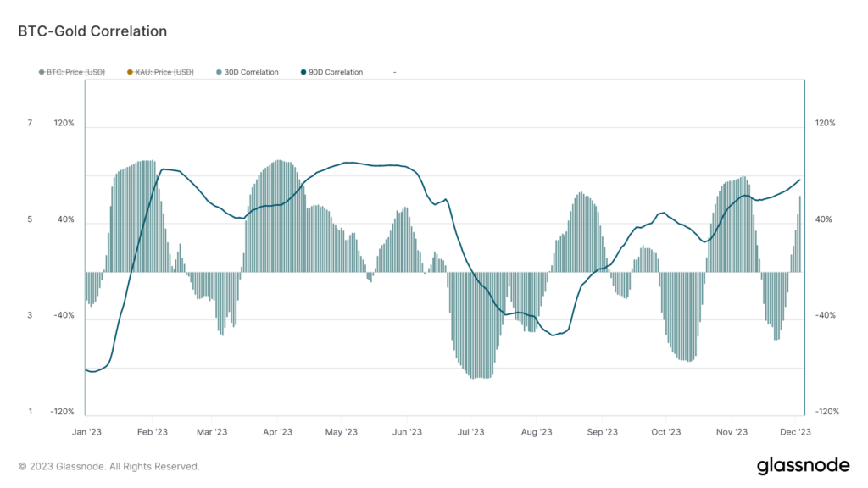
Task: Click the glassnode logo
Action: [803, 465]
